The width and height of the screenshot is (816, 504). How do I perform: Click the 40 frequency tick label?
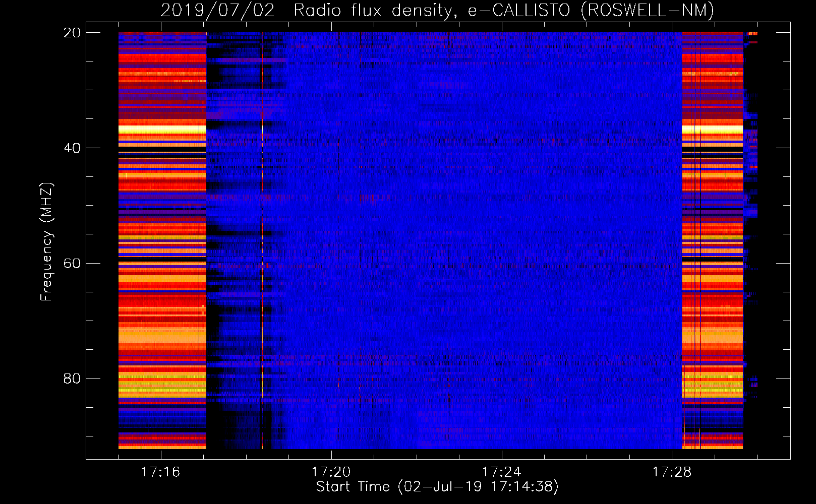tap(72, 148)
